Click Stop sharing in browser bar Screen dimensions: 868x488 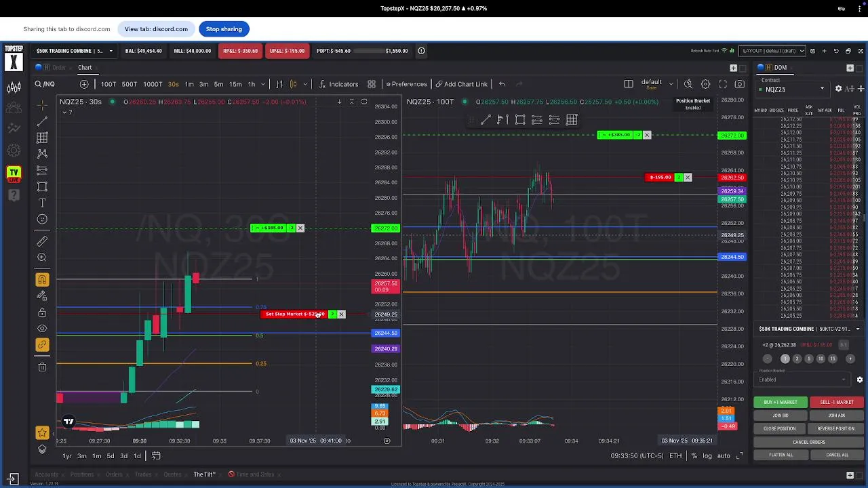pyautogui.click(x=224, y=29)
